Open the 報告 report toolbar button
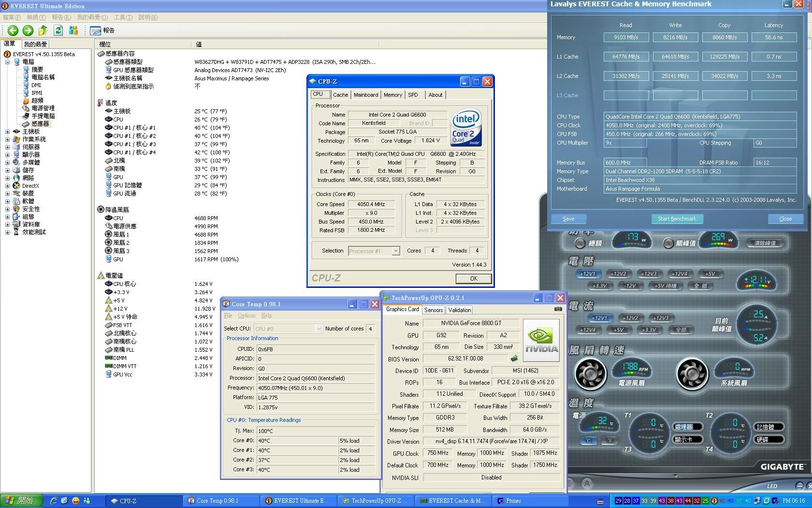Viewport: 812px width, 508px height. click(102, 30)
